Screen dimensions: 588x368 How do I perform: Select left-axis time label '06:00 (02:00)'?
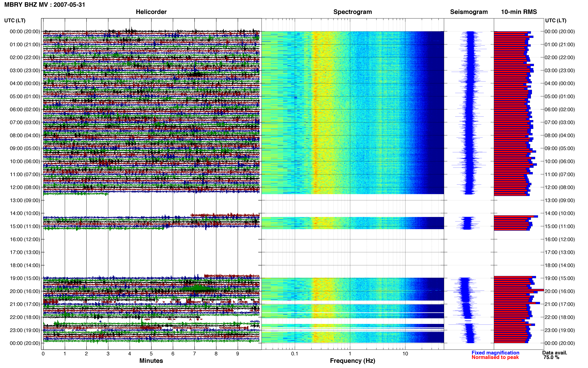coord(25,110)
